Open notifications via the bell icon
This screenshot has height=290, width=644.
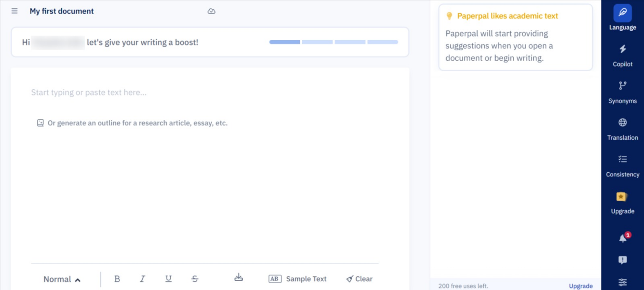[x=622, y=237]
